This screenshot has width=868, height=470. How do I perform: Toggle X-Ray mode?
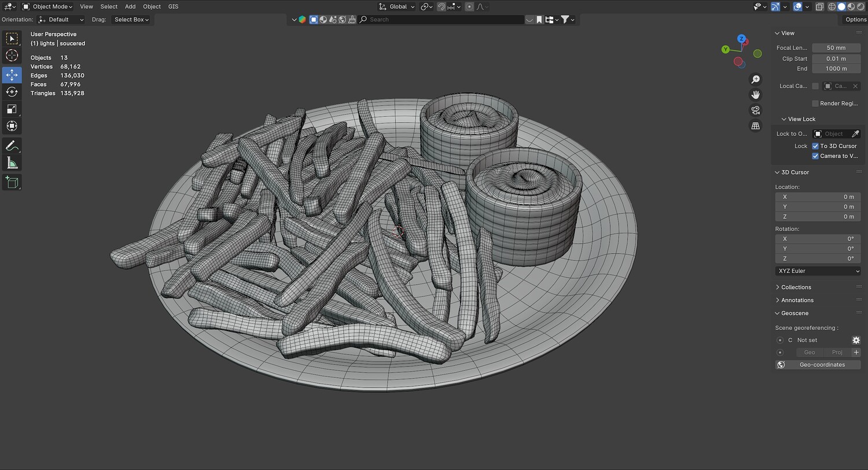coord(819,7)
